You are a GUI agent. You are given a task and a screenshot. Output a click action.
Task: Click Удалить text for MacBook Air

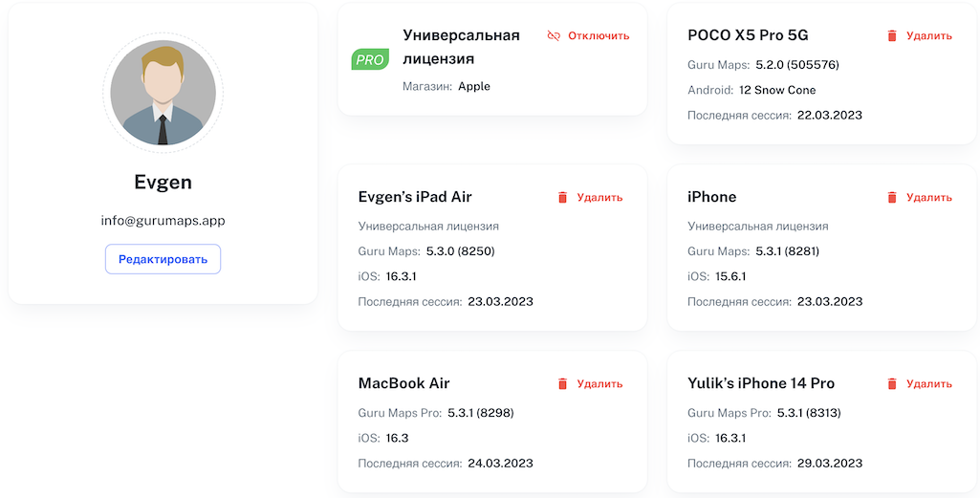tap(599, 383)
